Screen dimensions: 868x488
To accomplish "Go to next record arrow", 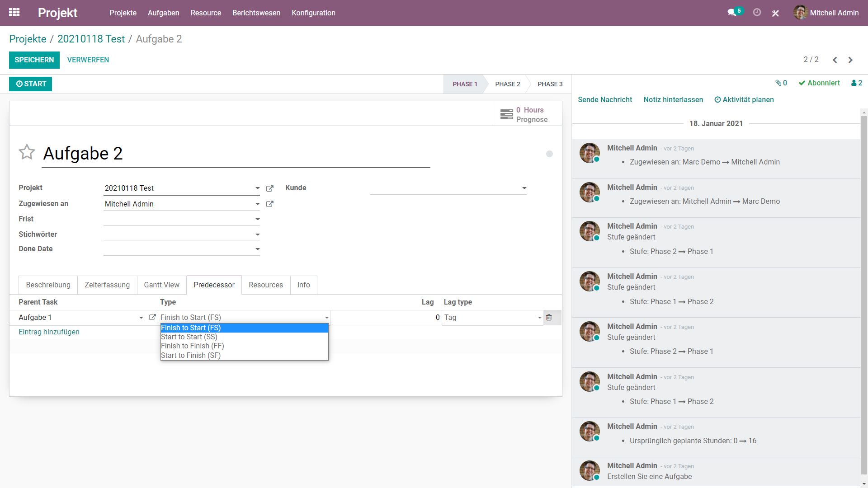I will (x=850, y=60).
